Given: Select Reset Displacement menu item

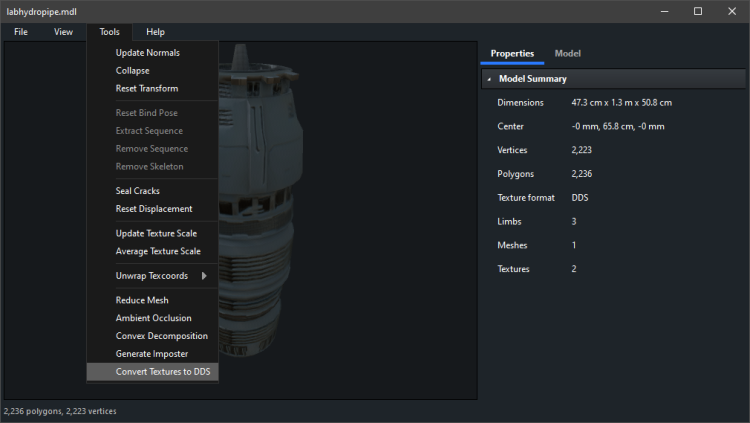Looking at the screenshot, I should 153,209.
